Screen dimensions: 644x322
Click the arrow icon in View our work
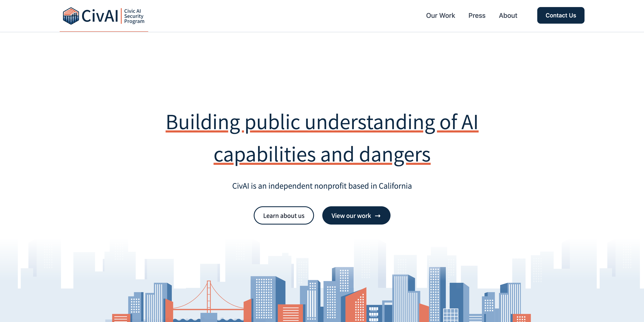[377, 216]
